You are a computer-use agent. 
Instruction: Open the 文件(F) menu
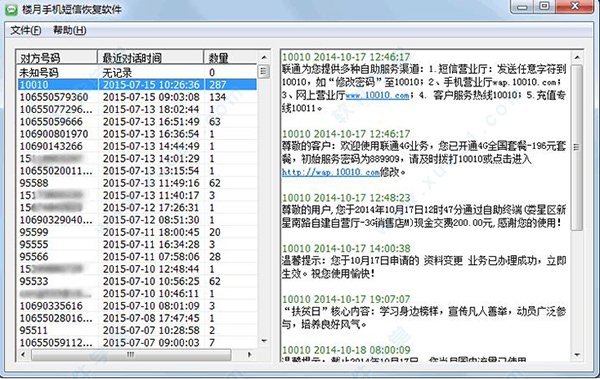point(26,30)
